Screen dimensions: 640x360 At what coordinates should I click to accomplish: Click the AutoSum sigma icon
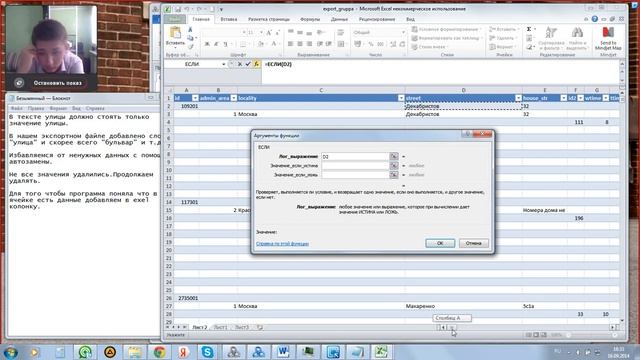pos(529,29)
